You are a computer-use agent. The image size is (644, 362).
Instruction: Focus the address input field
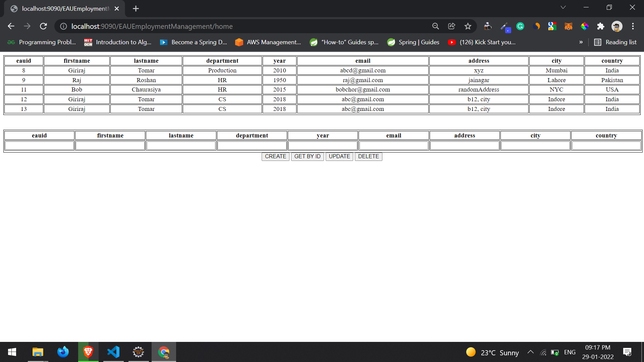pos(465,145)
